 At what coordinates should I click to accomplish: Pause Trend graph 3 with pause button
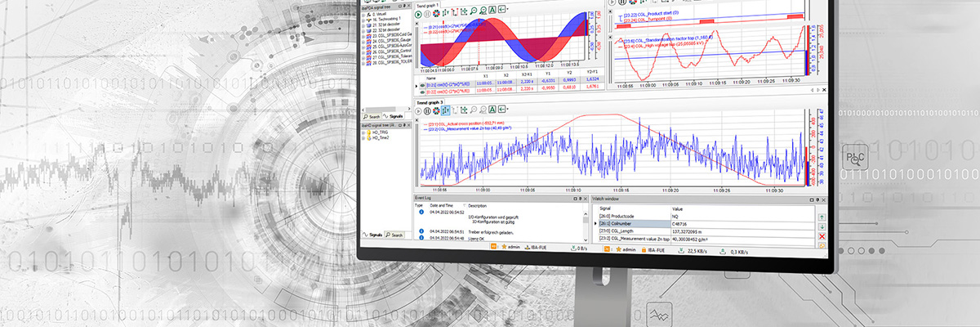pos(427,110)
